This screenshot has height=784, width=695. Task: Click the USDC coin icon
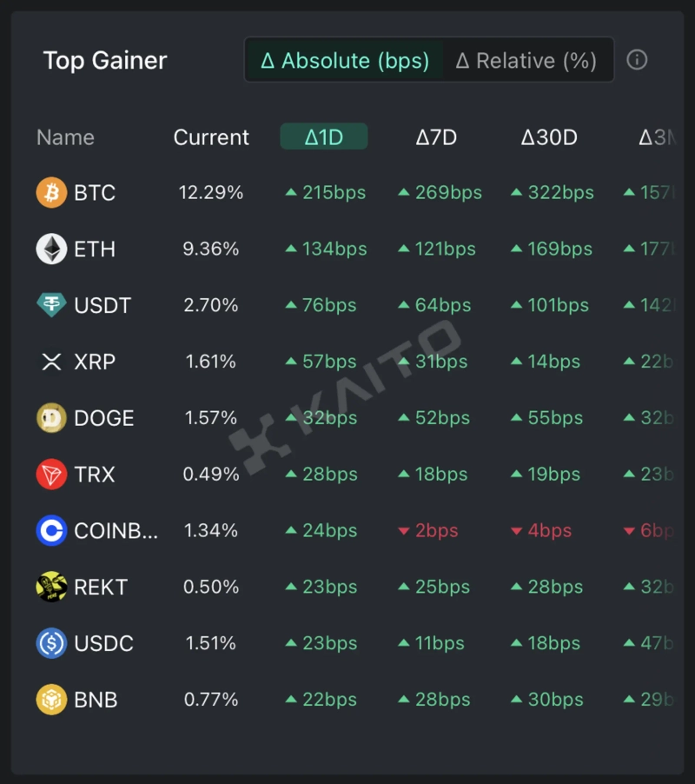coord(51,643)
